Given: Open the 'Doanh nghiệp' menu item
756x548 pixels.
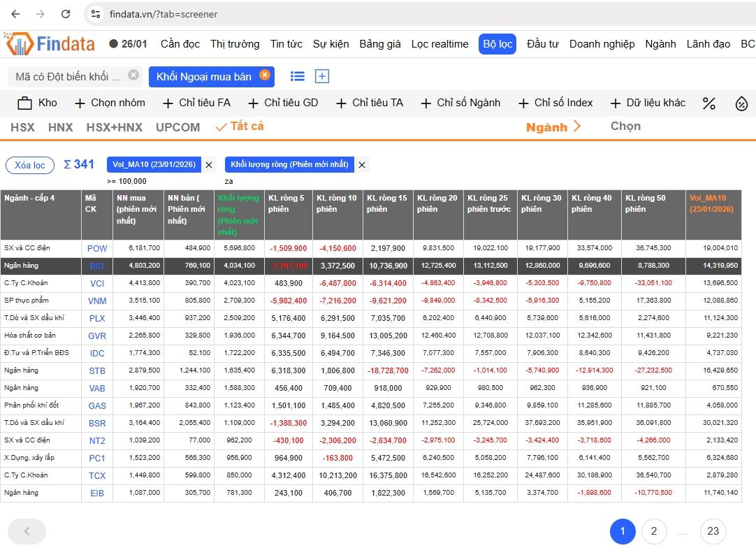Looking at the screenshot, I should (x=602, y=44).
